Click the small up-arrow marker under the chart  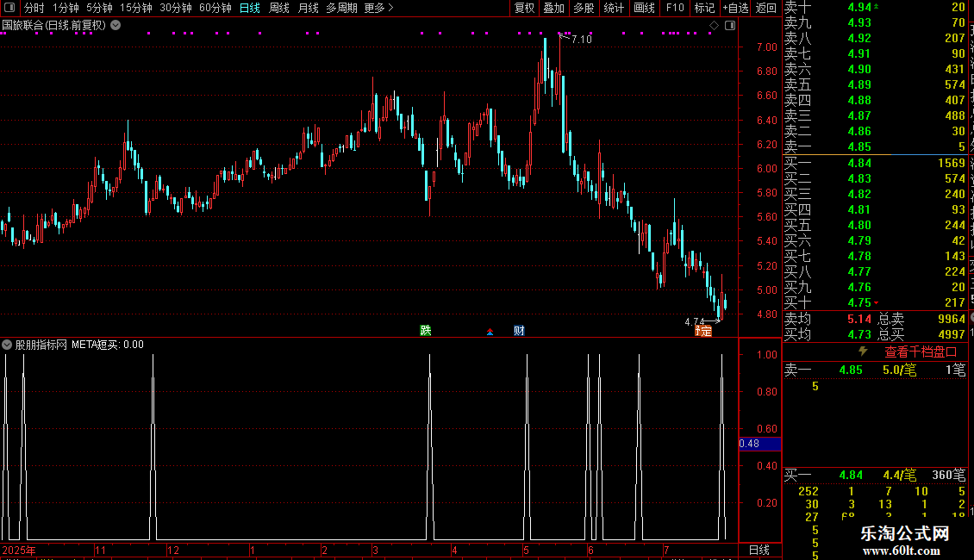pos(490,333)
